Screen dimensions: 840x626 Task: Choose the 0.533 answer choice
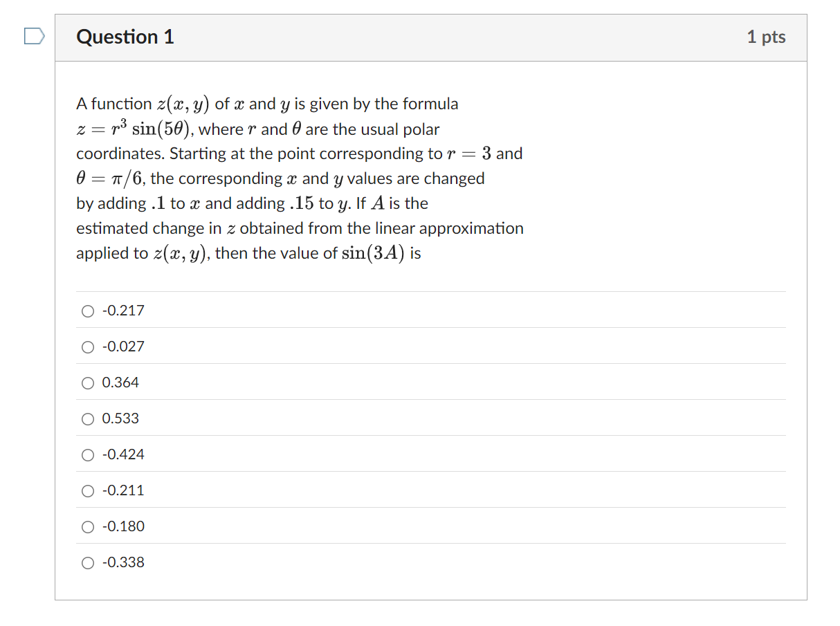[88, 418]
